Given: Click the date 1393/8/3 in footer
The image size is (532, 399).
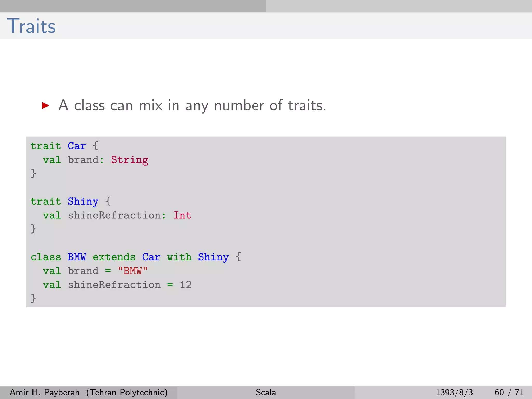Looking at the screenshot, I should tap(454, 392).
